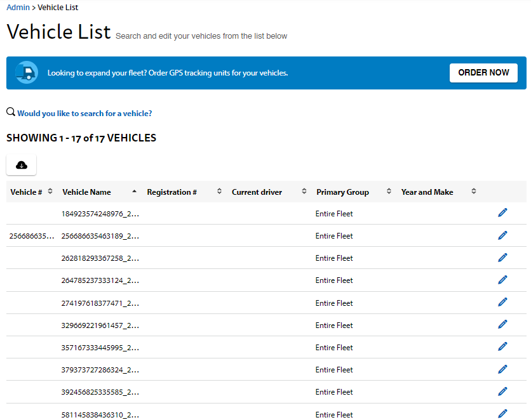
Task: Edit the 264785237333124 vehicle row
Action: click(502, 280)
